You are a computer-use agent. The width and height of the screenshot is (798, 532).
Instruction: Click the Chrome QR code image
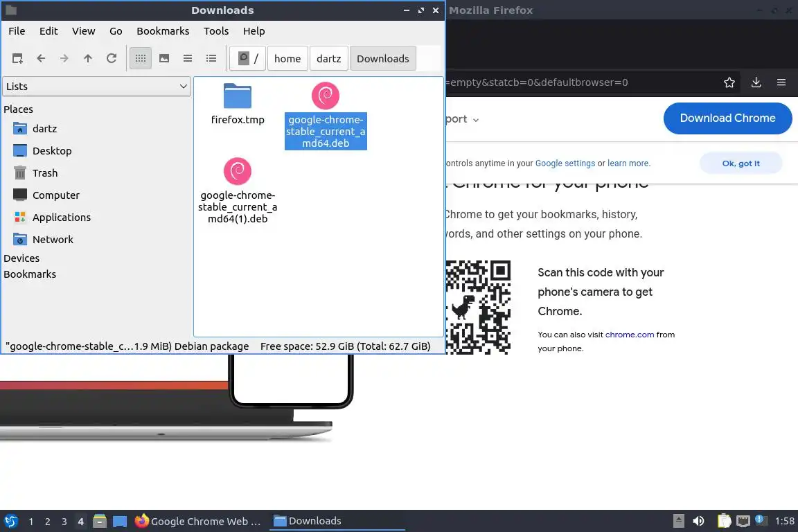tap(479, 308)
